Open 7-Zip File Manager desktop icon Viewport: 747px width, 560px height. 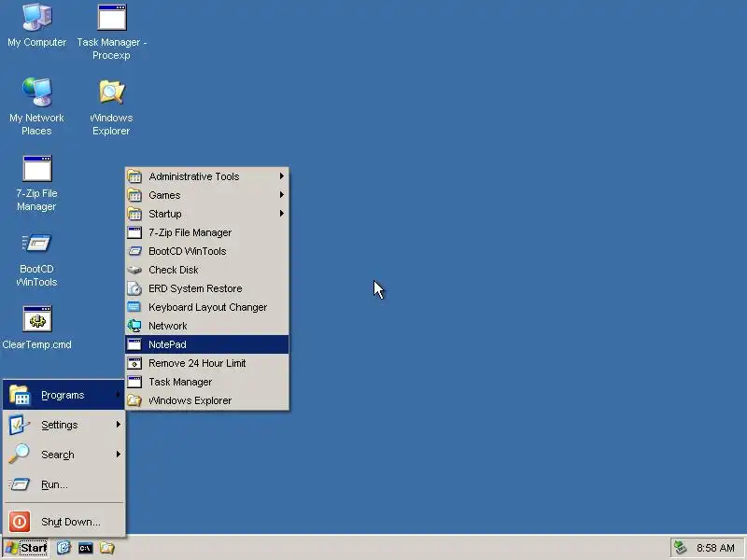coord(36,183)
